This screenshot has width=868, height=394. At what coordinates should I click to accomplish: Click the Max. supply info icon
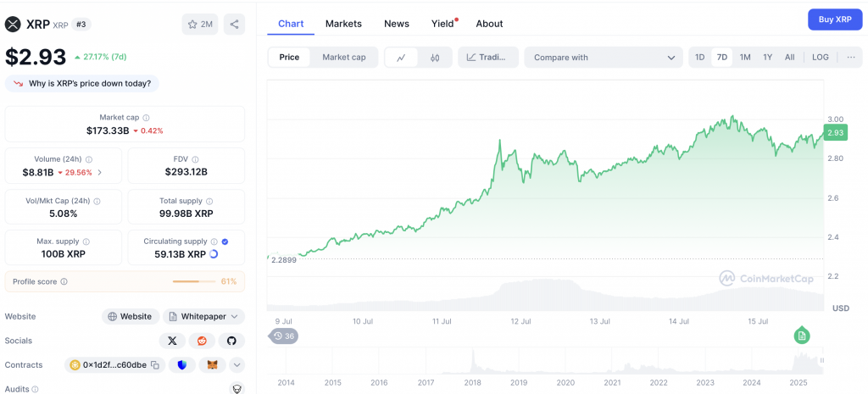click(86, 241)
